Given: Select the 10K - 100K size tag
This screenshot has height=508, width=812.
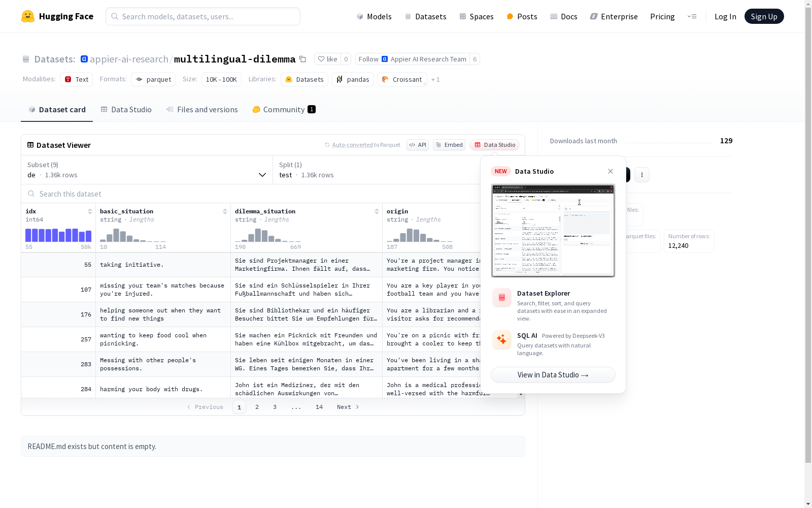Looking at the screenshot, I should coord(221,79).
